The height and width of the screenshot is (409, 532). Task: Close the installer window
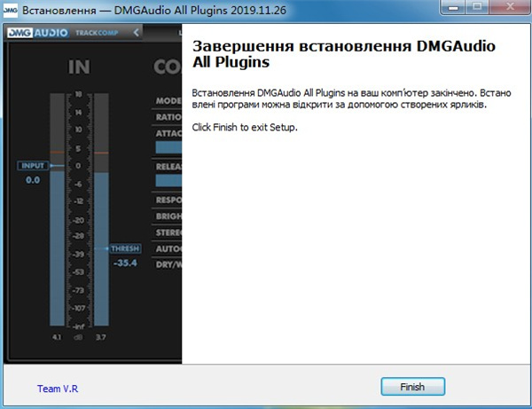click(x=509, y=7)
